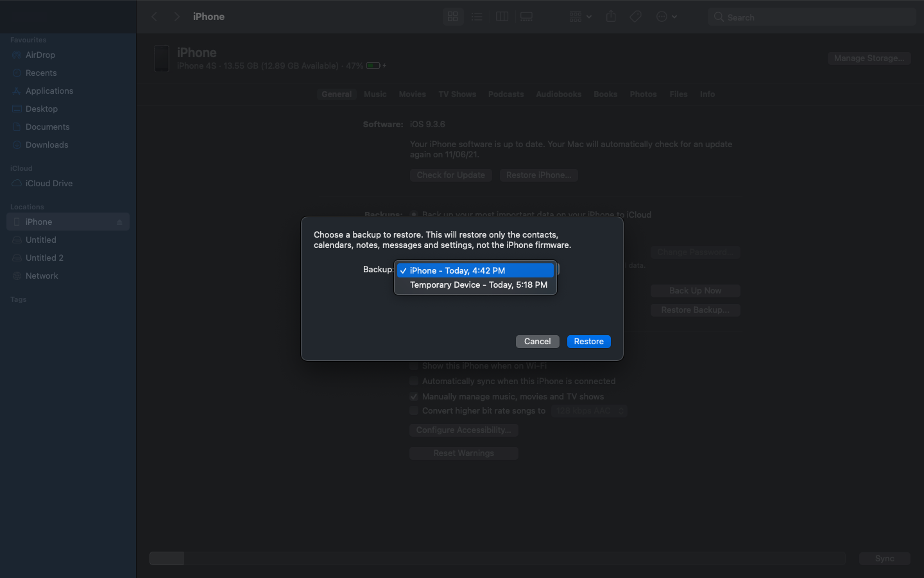Image resolution: width=924 pixels, height=578 pixels.
Task: Confirm with the Restore button
Action: (x=588, y=342)
